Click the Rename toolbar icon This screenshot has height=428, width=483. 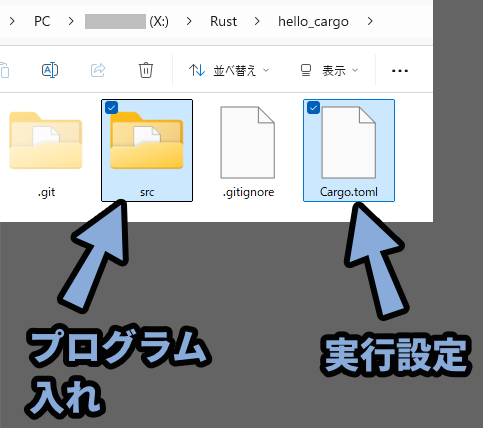pos(50,70)
